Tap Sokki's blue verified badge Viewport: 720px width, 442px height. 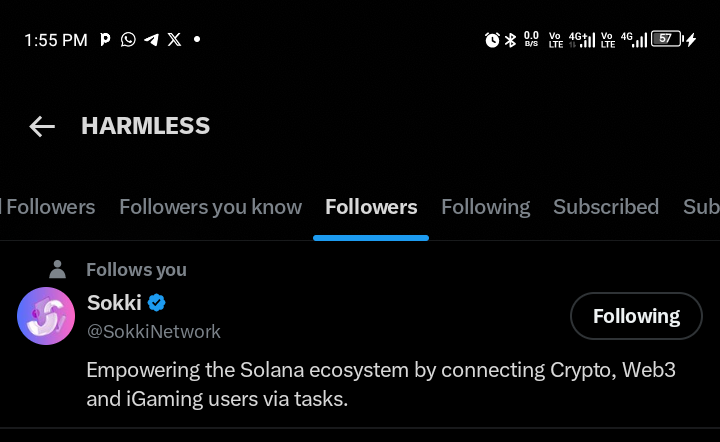pyautogui.click(x=157, y=303)
